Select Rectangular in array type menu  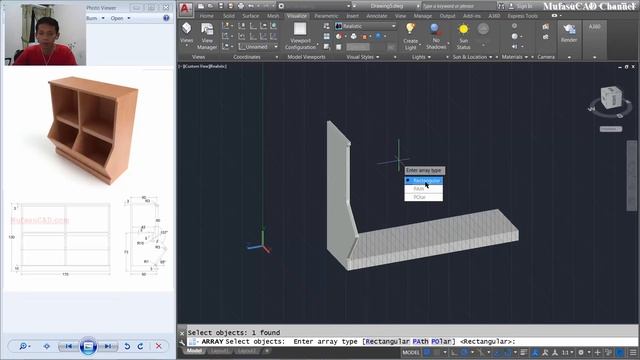click(424, 180)
